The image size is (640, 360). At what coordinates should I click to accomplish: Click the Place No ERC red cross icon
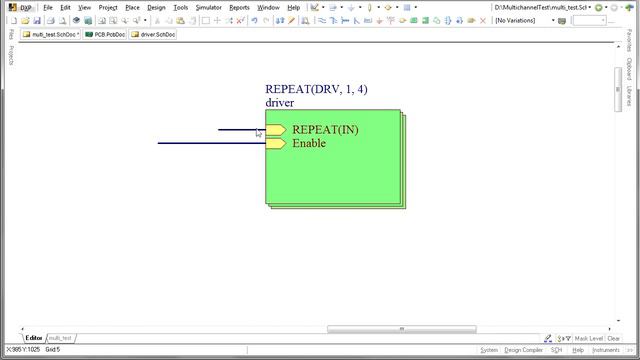tap(483, 20)
